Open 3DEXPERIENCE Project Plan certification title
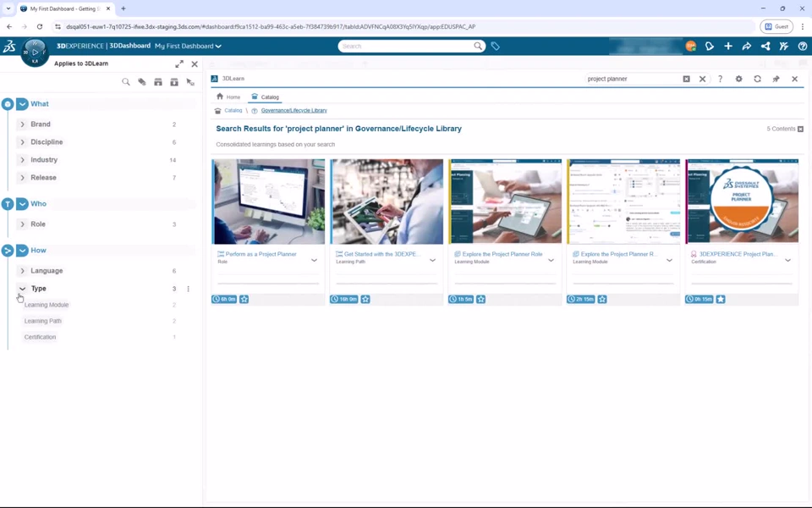 pyautogui.click(x=738, y=254)
